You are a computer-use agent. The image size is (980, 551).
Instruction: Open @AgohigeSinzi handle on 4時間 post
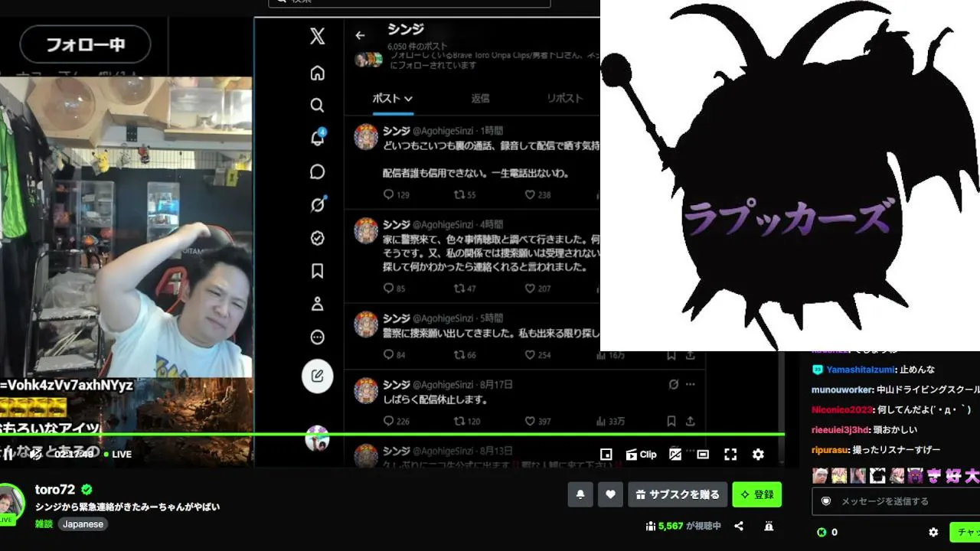445,225
